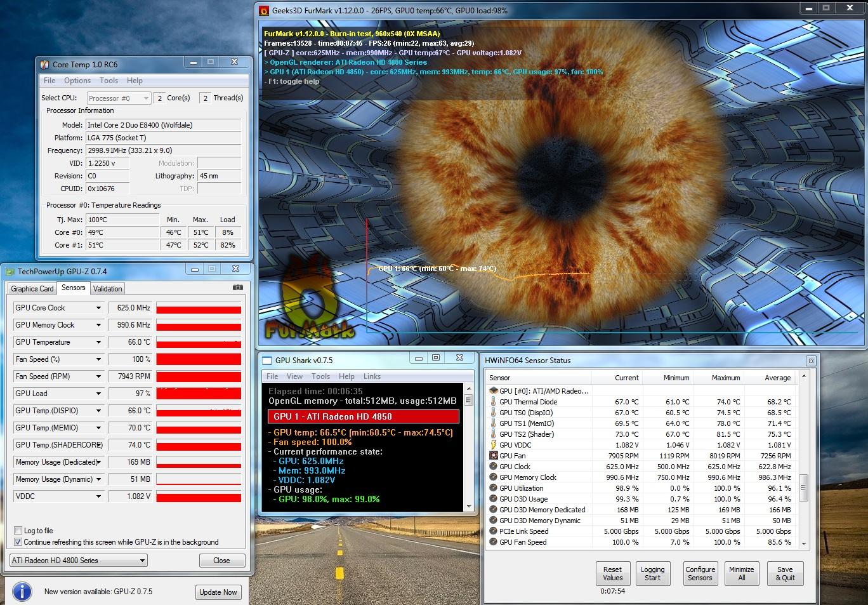Click the HWiNFO64 sensor list vertical scrollbar thumb

pyautogui.click(x=803, y=488)
